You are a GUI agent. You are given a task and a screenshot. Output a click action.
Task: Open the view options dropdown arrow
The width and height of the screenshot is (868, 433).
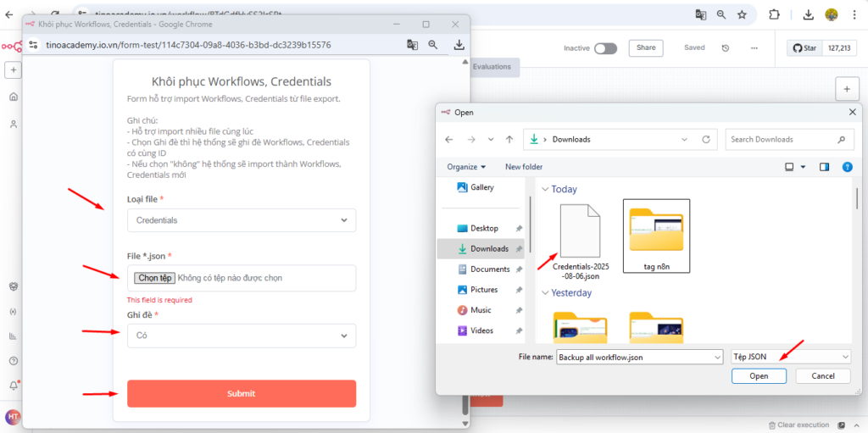click(804, 167)
